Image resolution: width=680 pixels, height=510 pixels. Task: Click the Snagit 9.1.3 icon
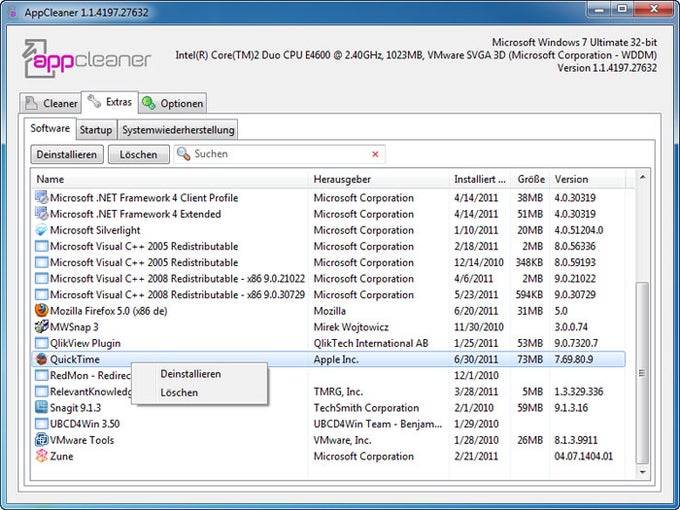pos(41,408)
